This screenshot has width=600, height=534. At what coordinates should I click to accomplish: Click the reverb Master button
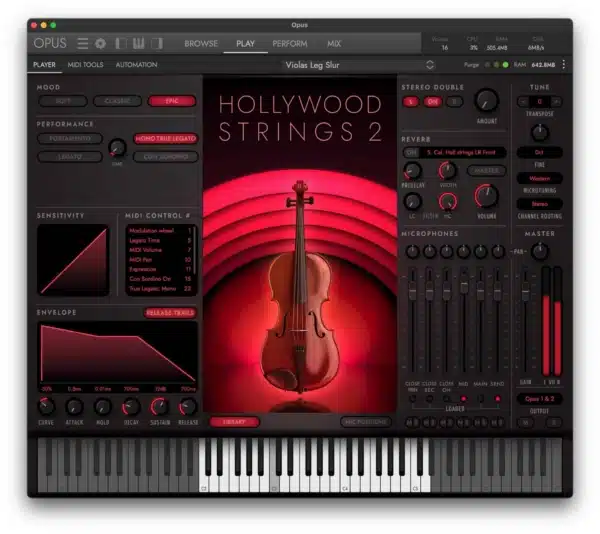click(486, 171)
